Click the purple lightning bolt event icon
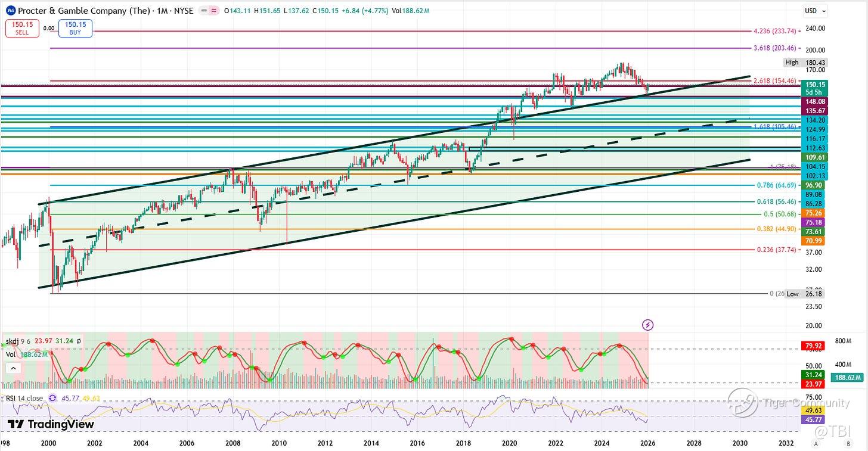The height and width of the screenshot is (451, 868). tap(648, 325)
